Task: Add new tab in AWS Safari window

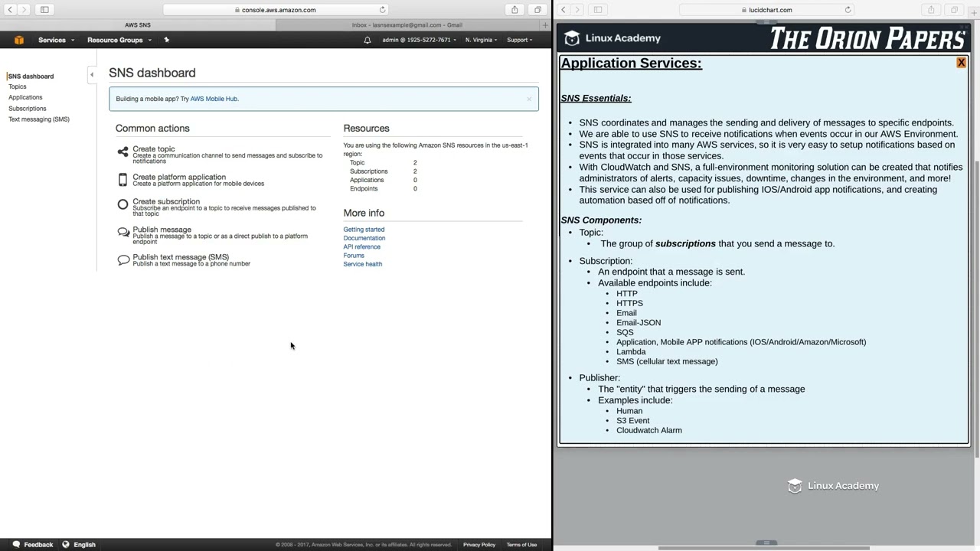Action: tap(545, 25)
